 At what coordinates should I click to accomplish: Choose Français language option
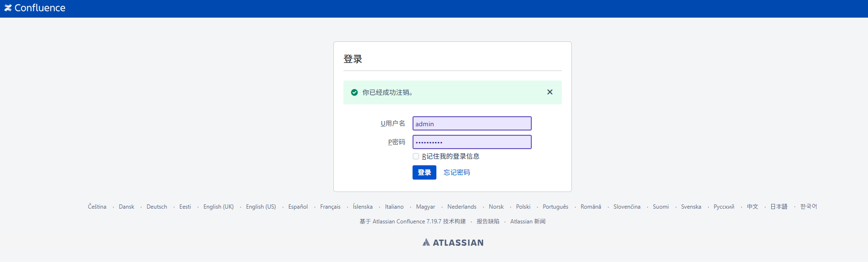click(331, 207)
